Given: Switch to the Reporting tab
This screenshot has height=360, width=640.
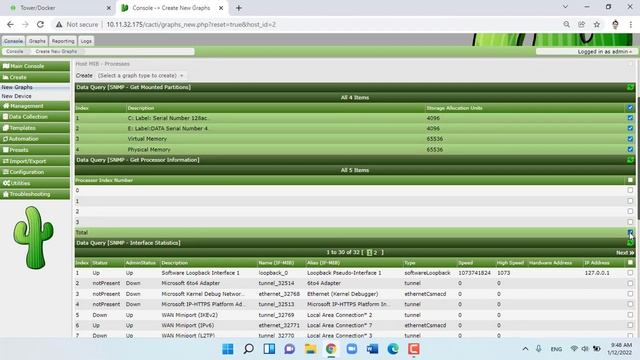Looking at the screenshot, I should click(x=63, y=41).
